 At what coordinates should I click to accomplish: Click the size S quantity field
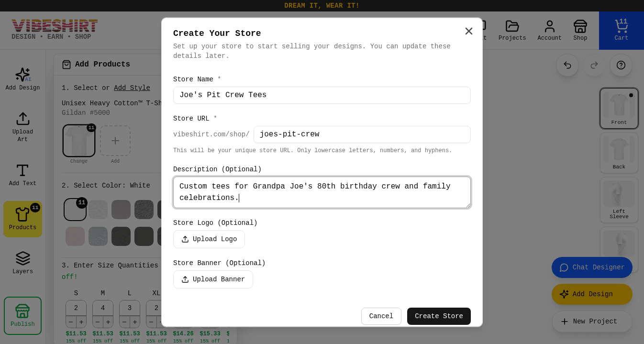point(76,308)
